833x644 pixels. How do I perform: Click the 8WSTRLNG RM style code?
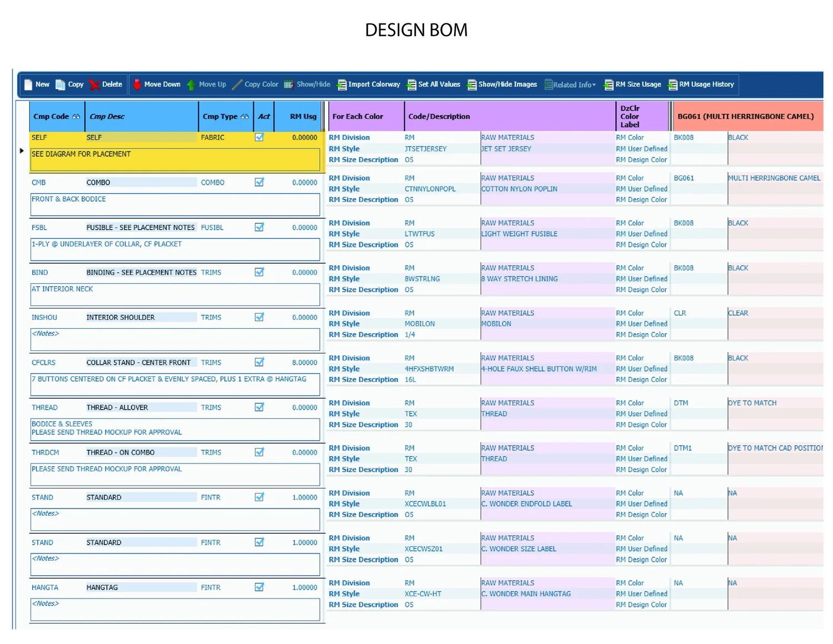422,279
